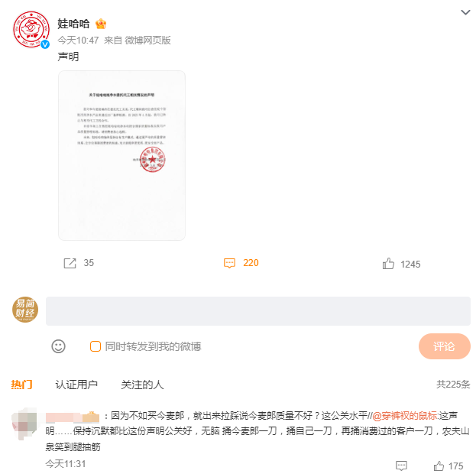Image resolution: width=476 pixels, height=474 pixels.
Task: Click the 微博网页版 source link
Action: 147,40
